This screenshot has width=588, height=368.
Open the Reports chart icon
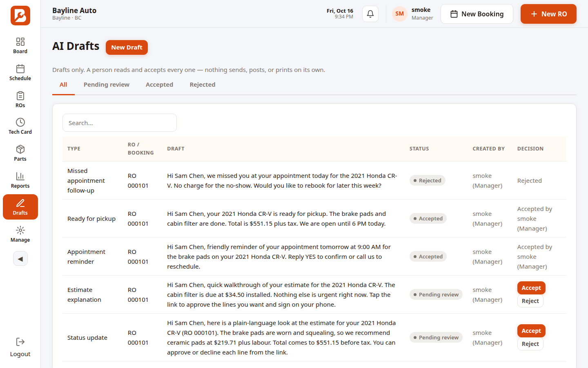pos(20,176)
